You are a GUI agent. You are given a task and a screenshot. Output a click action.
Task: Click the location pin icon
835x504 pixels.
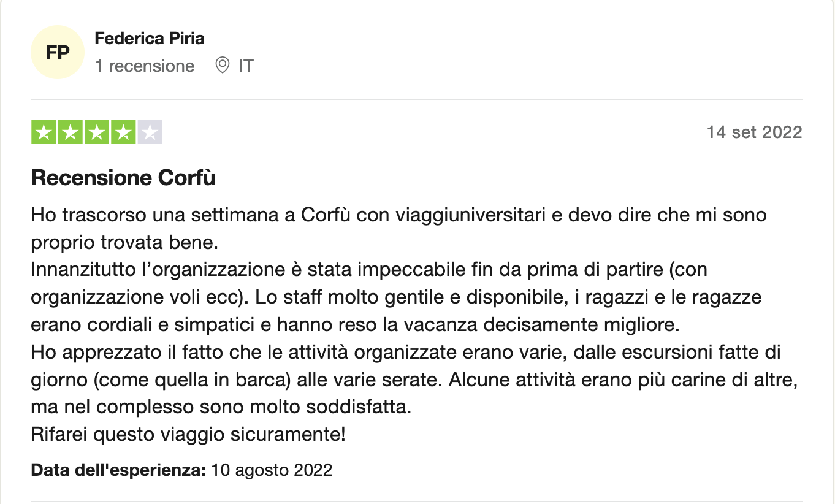223,65
